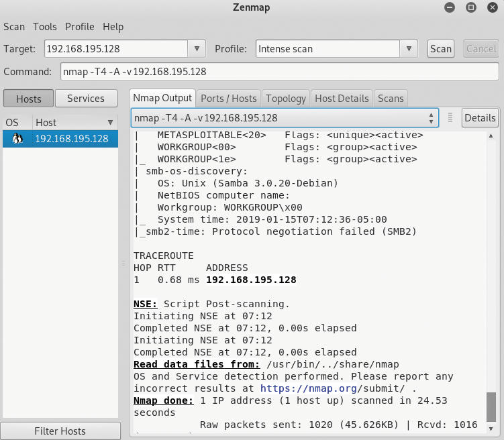This screenshot has height=440, width=504.
Task: Click the scan output options icon beside Details
Action: (450, 117)
